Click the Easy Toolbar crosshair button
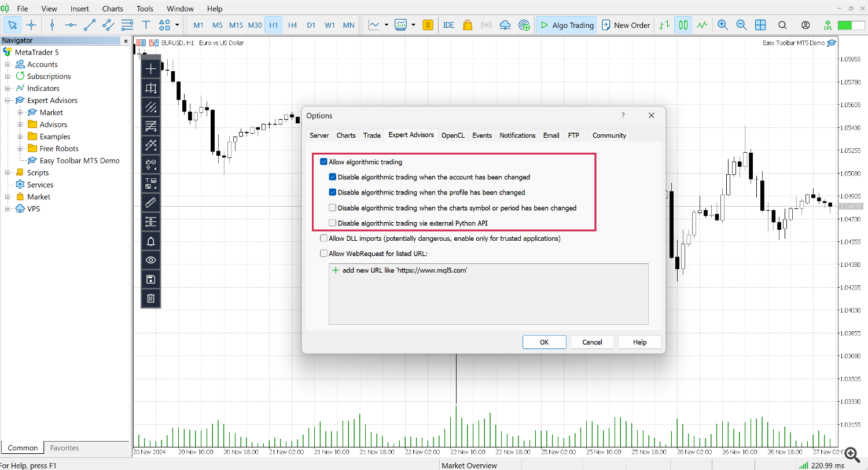Image resolution: width=868 pixels, height=470 pixels. click(151, 69)
